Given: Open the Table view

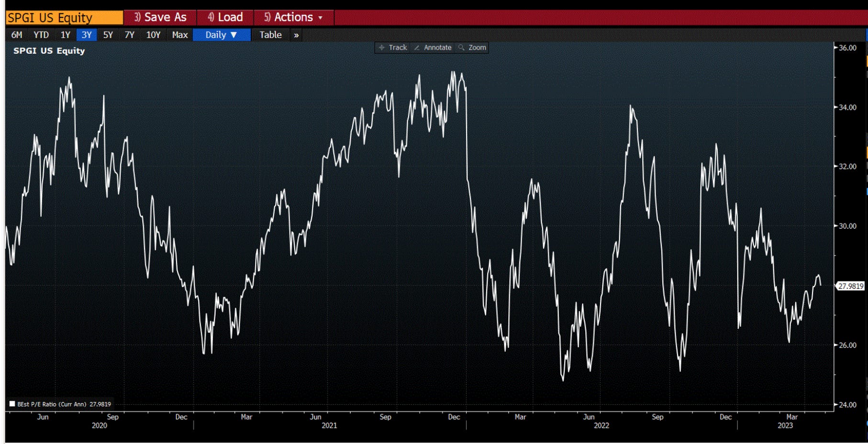Looking at the screenshot, I should coord(270,34).
